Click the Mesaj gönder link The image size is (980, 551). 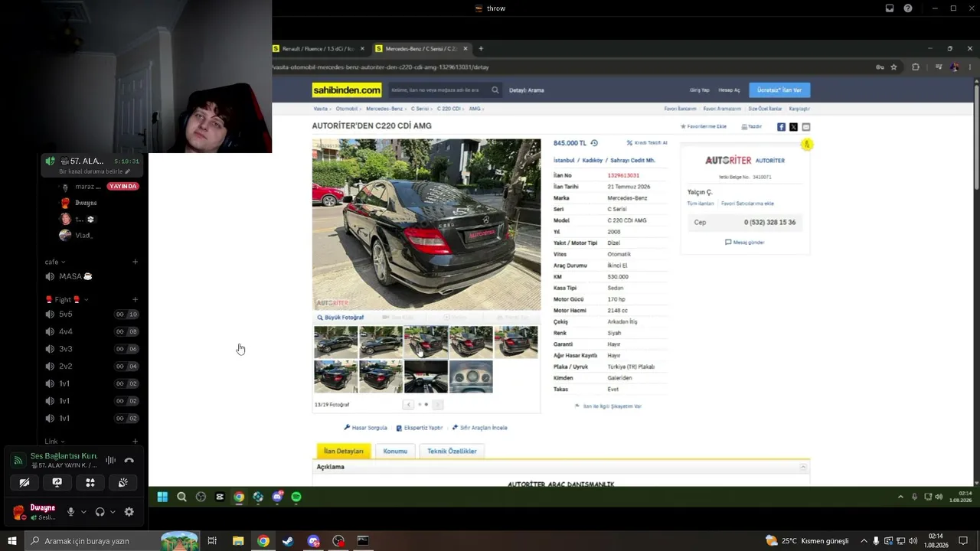[x=745, y=243]
